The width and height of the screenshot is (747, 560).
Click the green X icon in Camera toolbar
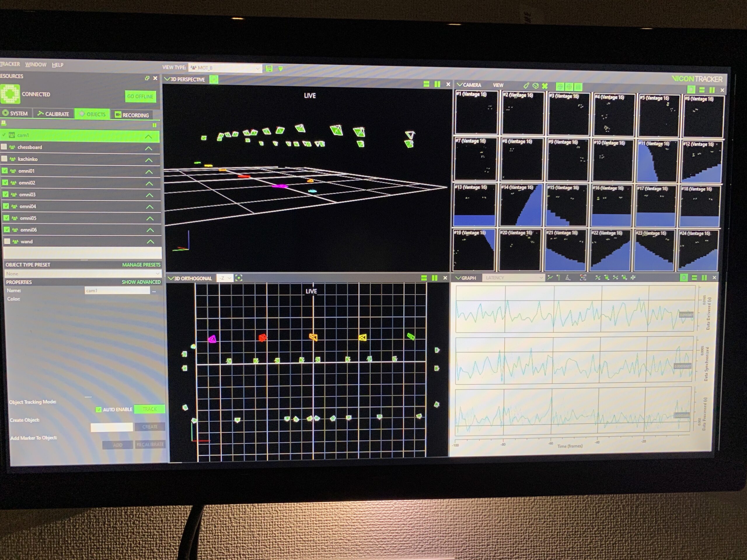[545, 86]
